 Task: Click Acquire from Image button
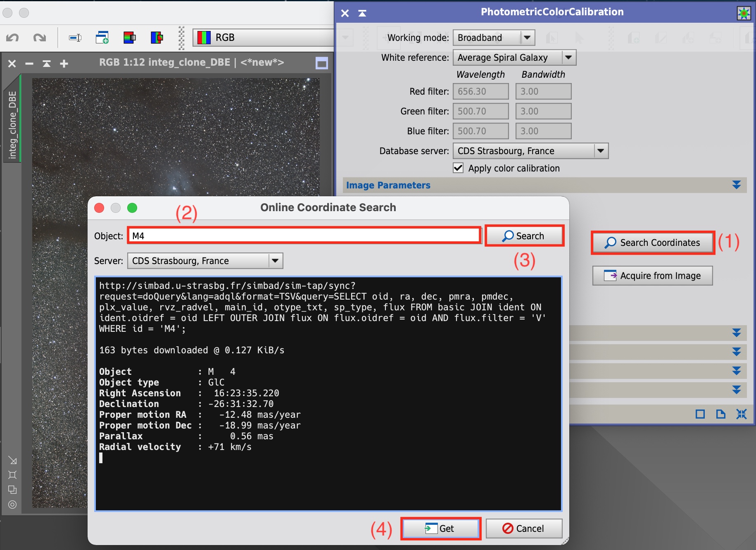(652, 276)
